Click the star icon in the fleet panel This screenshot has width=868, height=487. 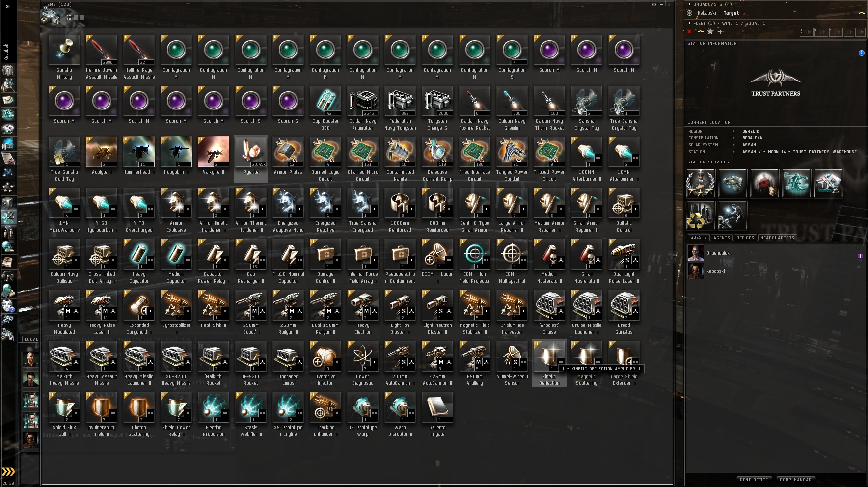pyautogui.click(x=710, y=32)
